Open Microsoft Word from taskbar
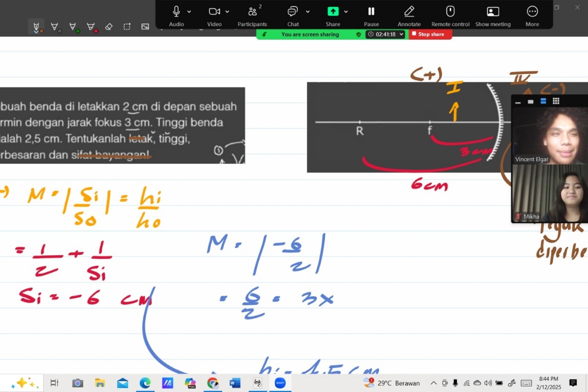This screenshot has width=588, height=392. (x=235, y=383)
